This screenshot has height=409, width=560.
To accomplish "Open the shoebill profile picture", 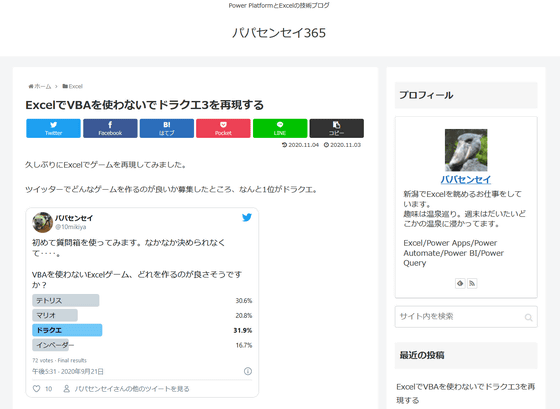I will click(466, 150).
